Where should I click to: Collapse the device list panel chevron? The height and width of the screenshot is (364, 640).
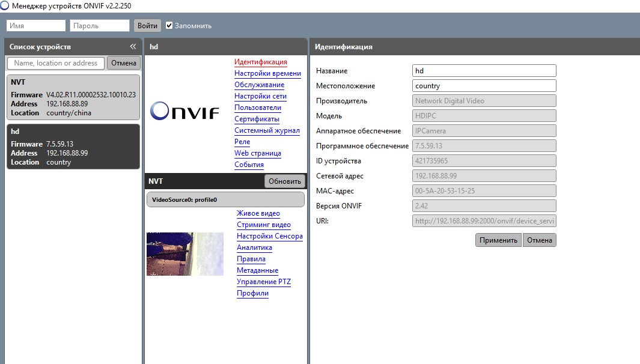[133, 47]
